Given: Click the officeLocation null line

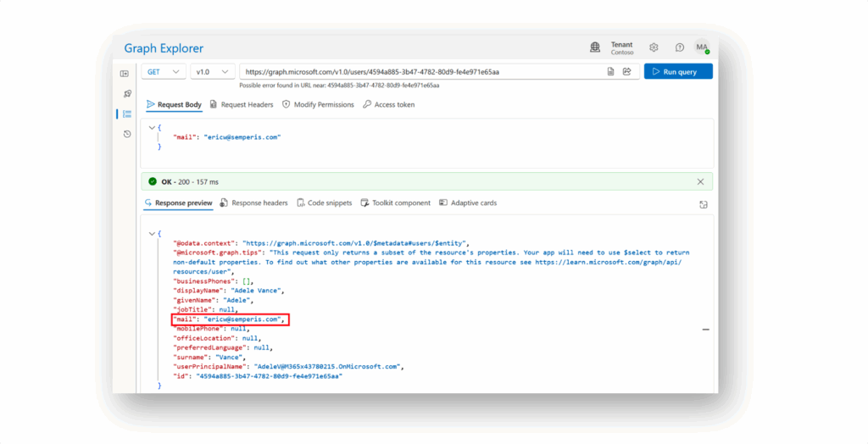Looking at the screenshot, I should (x=217, y=338).
